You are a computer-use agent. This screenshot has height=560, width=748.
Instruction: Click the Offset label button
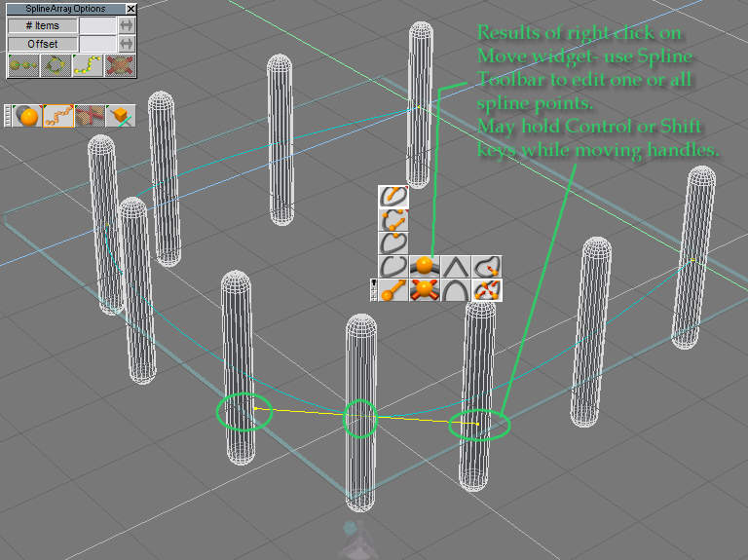tap(42, 44)
